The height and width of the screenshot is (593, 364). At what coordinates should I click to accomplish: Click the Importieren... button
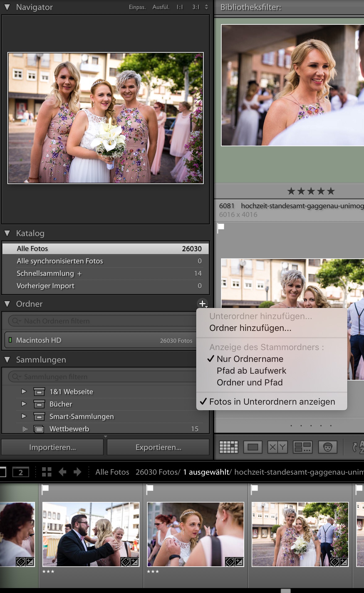coord(52,447)
